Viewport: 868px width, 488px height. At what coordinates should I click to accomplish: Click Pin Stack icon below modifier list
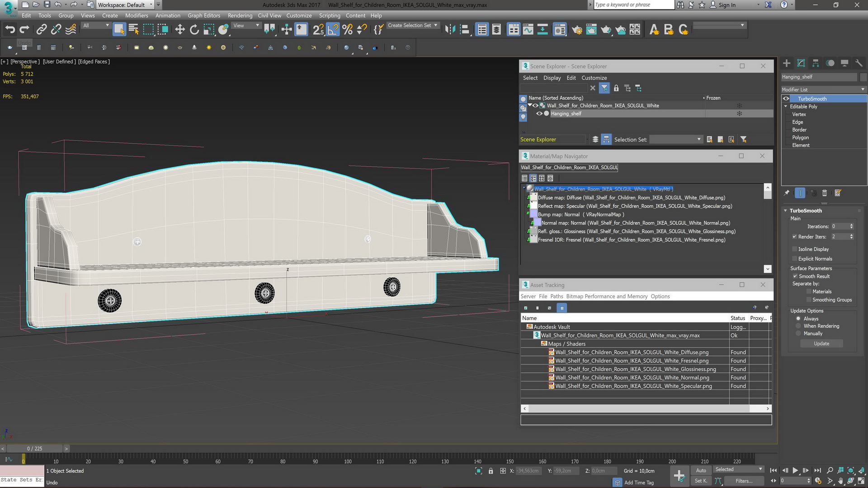click(787, 193)
